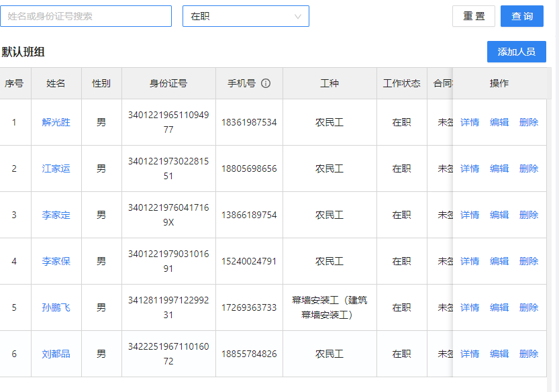View 详情 for row 1 解光胜
559x392 pixels.
(x=470, y=122)
